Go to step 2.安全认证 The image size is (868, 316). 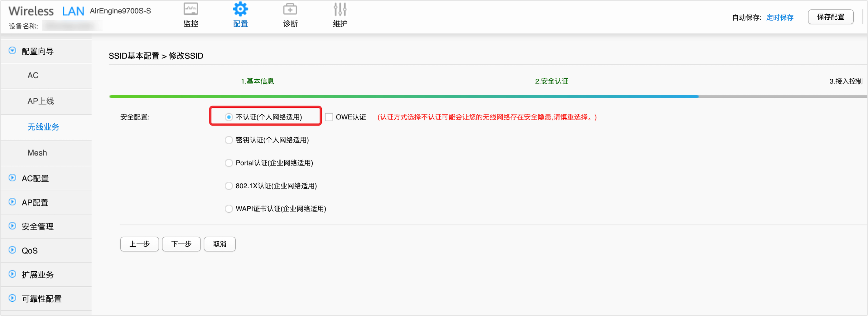(x=552, y=81)
